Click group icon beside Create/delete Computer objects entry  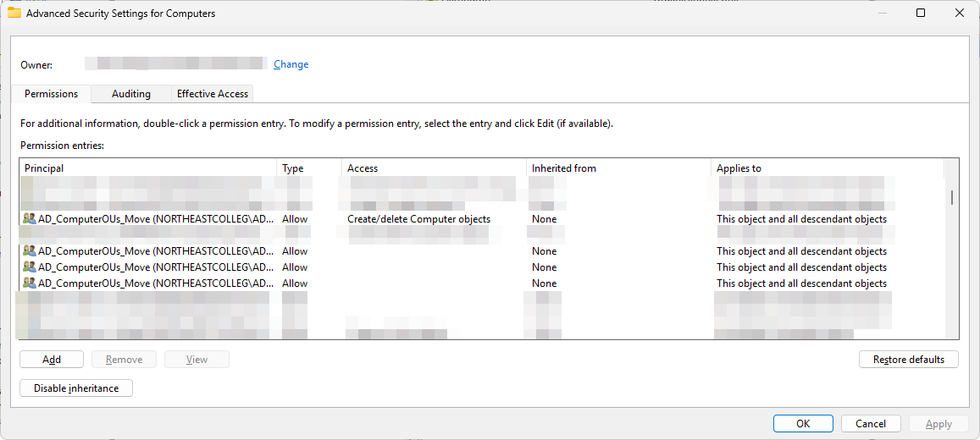pyautogui.click(x=30, y=219)
